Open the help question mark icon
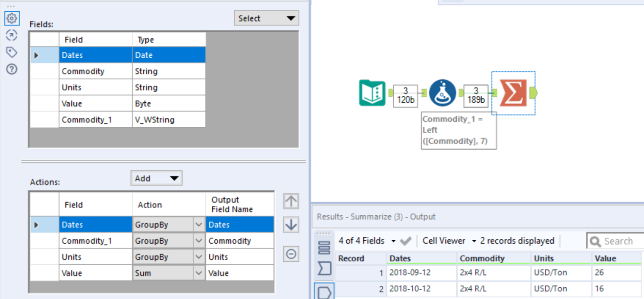The width and height of the screenshot is (644, 299). coord(11,69)
